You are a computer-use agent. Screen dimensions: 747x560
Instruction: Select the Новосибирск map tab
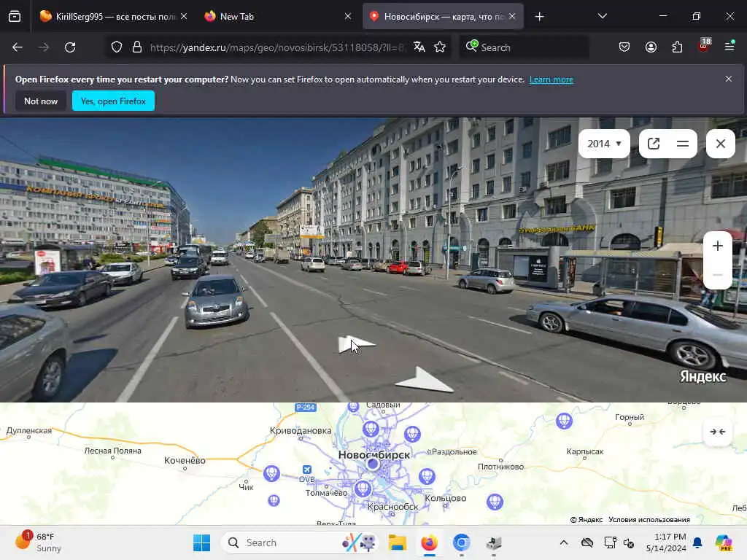click(443, 17)
